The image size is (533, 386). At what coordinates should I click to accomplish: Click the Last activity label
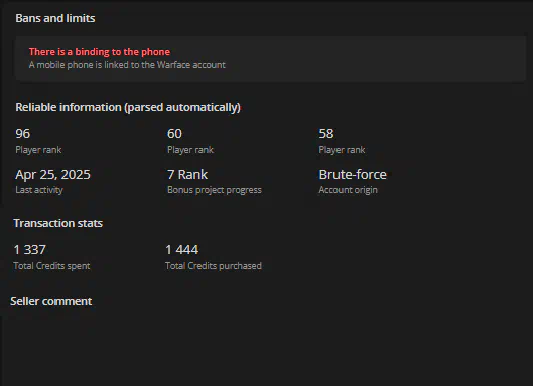39,190
